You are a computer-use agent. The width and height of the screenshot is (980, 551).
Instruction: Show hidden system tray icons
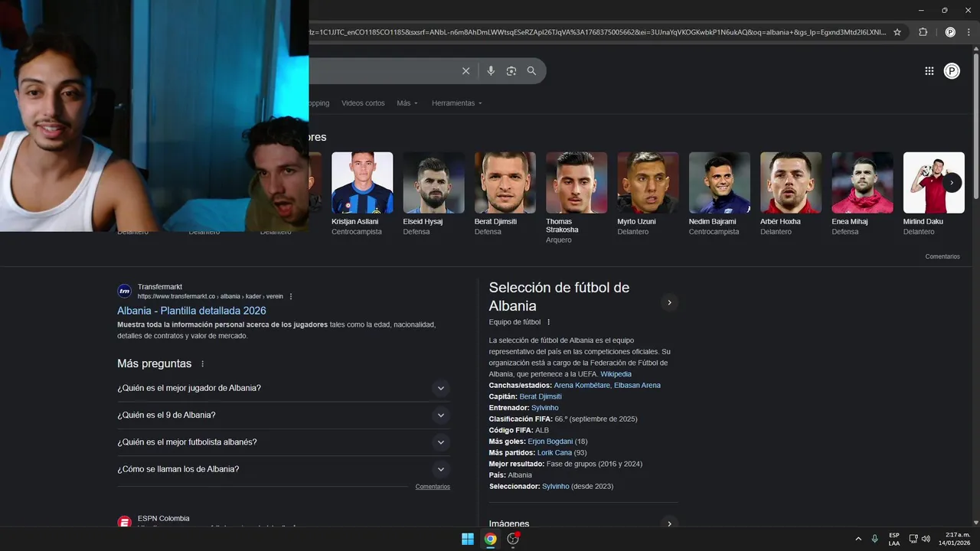click(x=858, y=539)
